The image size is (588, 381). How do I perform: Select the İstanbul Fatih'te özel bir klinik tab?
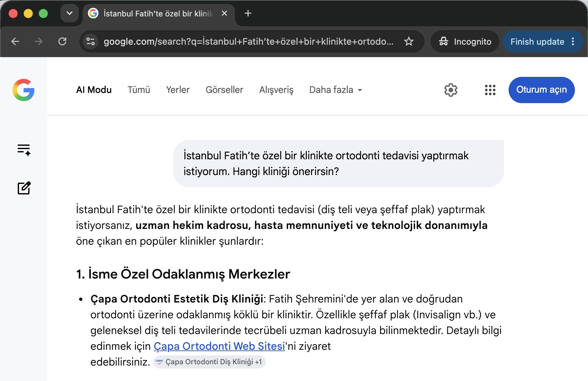coord(159,13)
